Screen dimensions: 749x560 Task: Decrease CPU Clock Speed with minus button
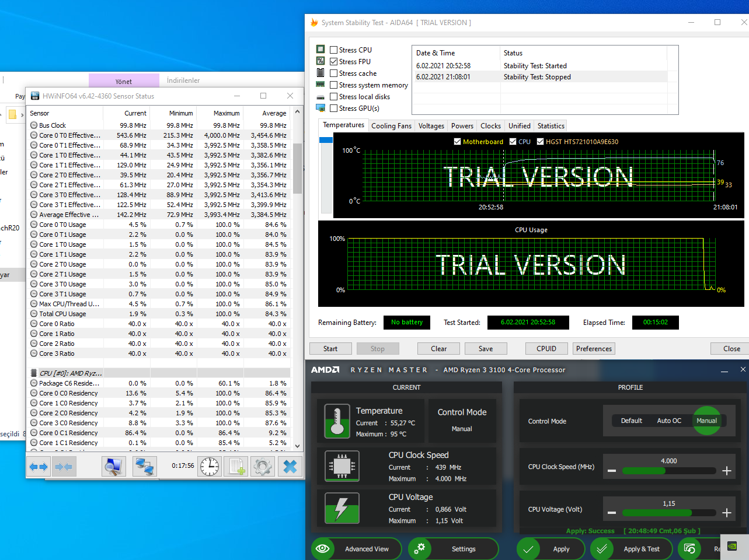612,471
